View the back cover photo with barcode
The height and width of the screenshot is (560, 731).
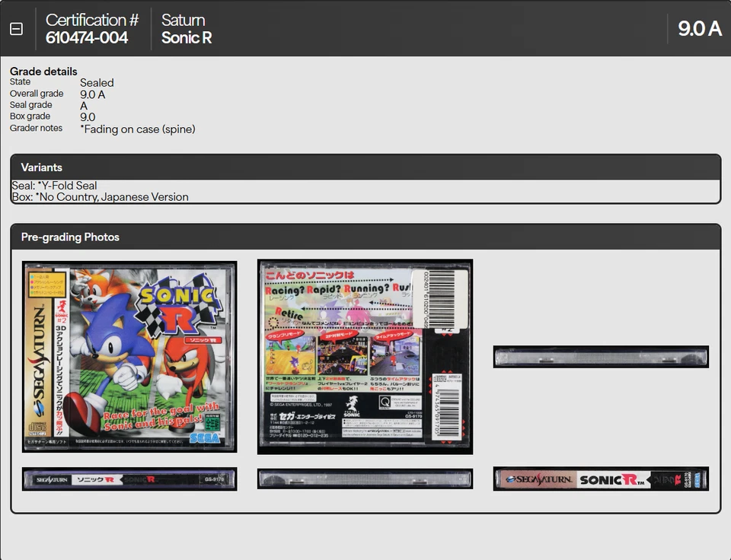pyautogui.click(x=365, y=356)
